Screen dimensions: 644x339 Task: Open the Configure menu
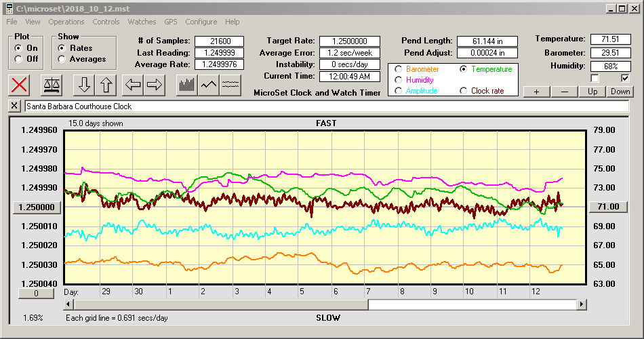[x=201, y=22]
